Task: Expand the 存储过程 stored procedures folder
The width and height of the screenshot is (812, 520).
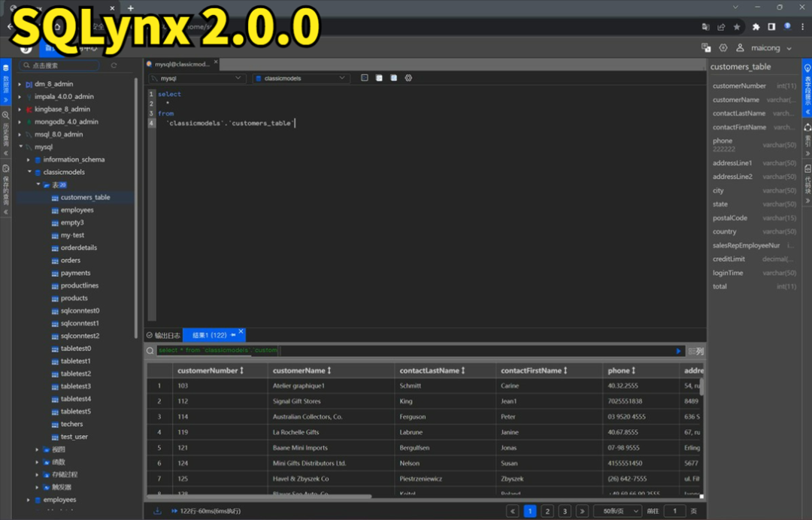Action: tap(37, 474)
